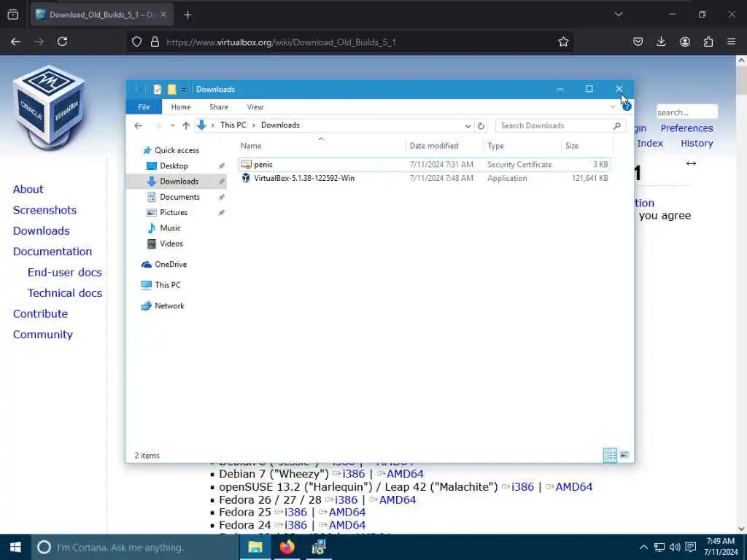
Task: Open Home tab in Explorer ribbon
Action: [x=181, y=107]
